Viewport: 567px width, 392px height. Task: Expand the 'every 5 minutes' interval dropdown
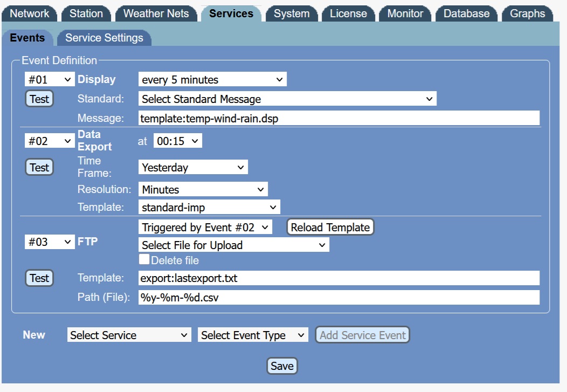pos(212,80)
